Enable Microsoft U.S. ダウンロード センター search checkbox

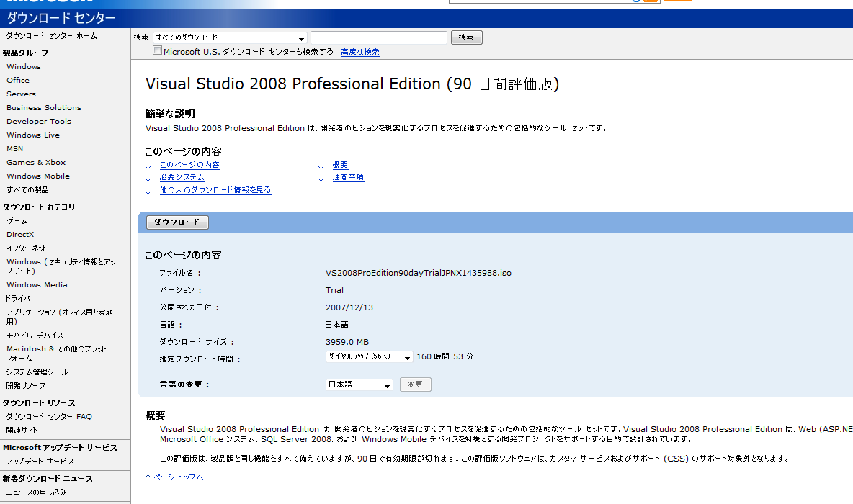[x=157, y=51]
